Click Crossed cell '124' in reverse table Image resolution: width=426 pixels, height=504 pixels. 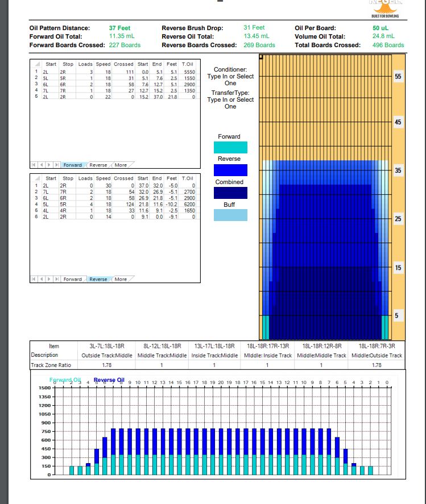130,204
